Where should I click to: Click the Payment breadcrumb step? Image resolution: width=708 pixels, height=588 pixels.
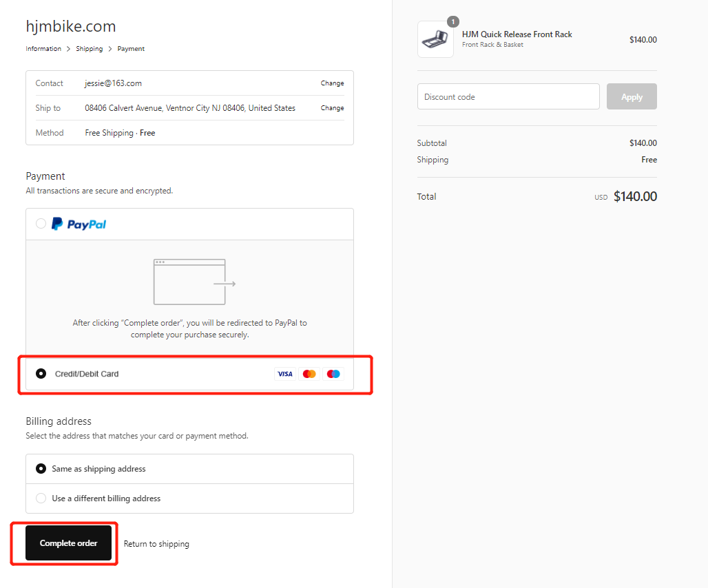[x=131, y=49]
